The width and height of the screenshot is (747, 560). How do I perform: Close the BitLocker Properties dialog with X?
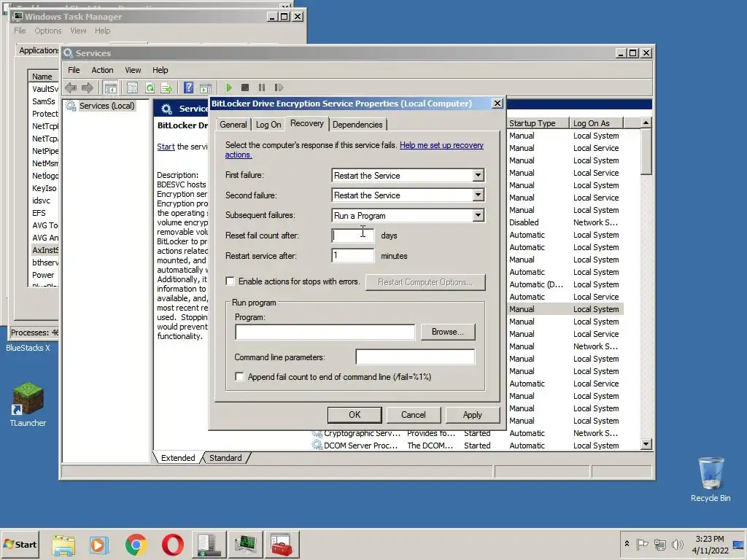click(x=497, y=104)
